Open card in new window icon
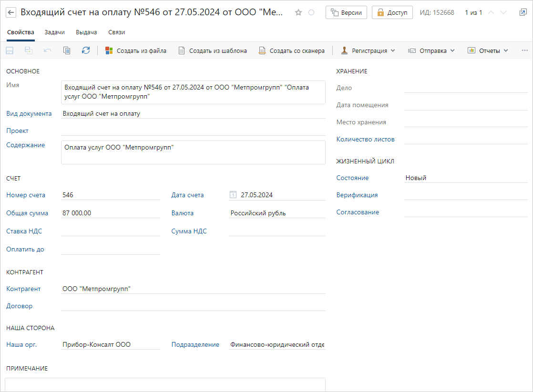 (523, 13)
